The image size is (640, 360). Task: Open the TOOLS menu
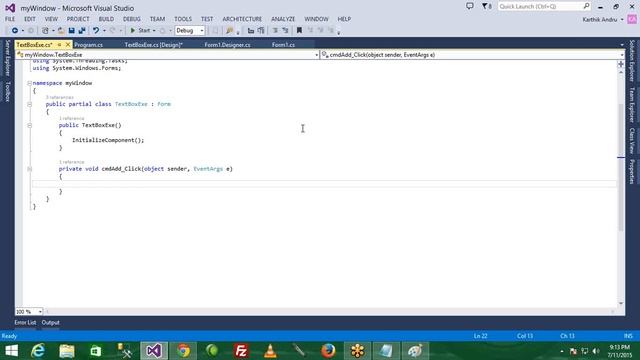coord(183,19)
